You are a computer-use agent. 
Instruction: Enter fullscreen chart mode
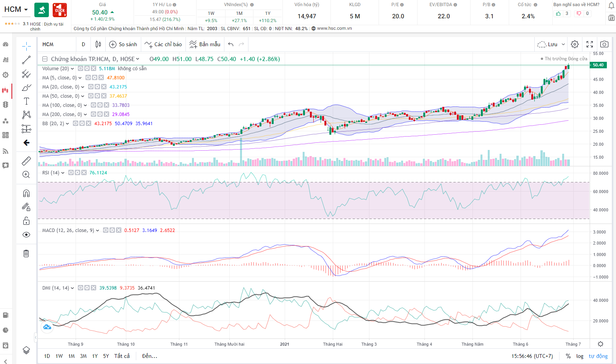(590, 44)
